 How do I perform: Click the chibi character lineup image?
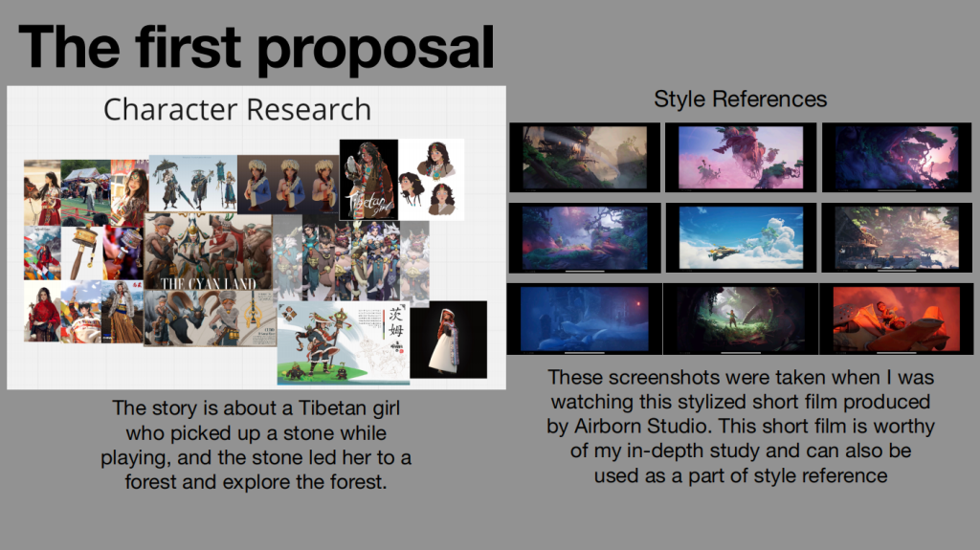click(x=350, y=259)
